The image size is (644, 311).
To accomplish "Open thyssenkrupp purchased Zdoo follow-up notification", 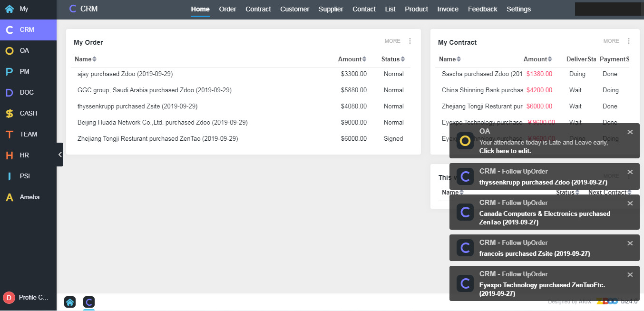I will pyautogui.click(x=543, y=182).
